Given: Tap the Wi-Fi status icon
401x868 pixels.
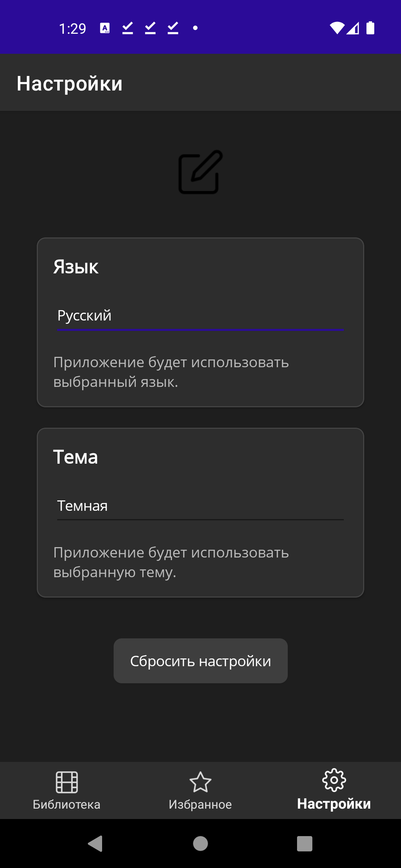Looking at the screenshot, I should 337,28.
